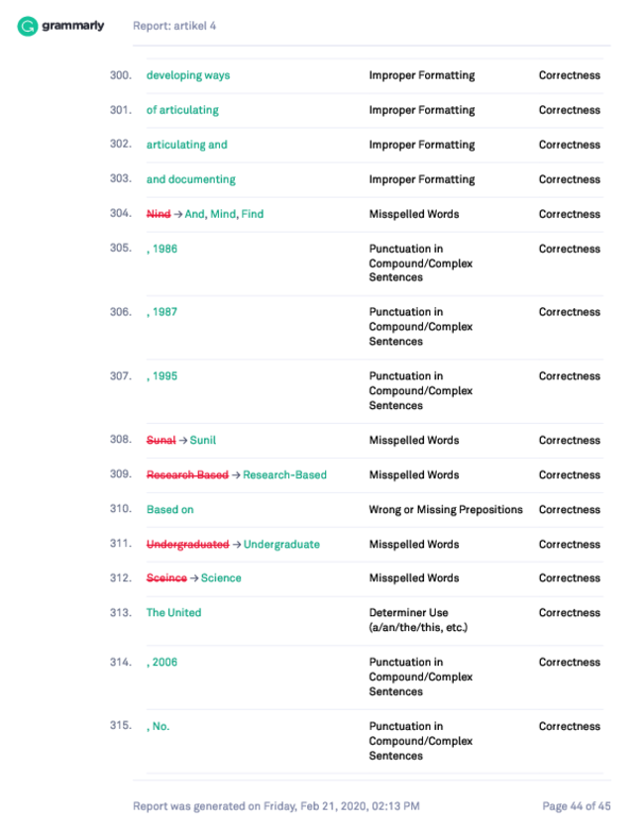Click suggestion 'articulating and' in row 302

(x=186, y=145)
